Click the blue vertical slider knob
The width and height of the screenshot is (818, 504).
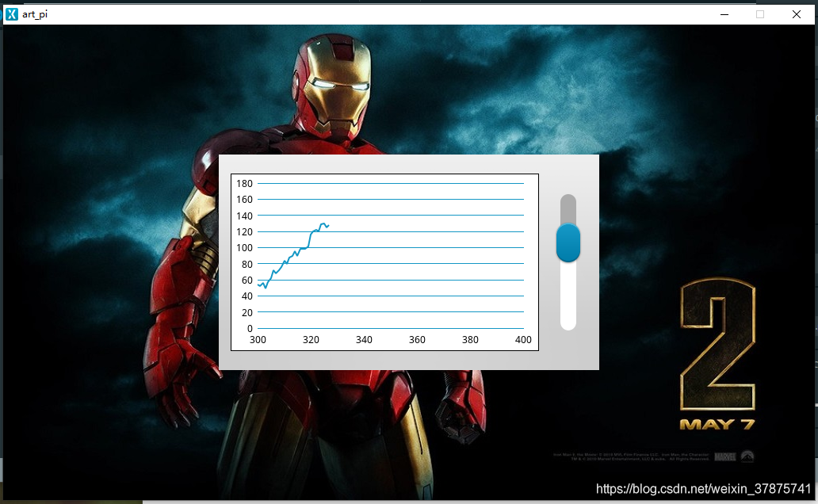click(568, 242)
